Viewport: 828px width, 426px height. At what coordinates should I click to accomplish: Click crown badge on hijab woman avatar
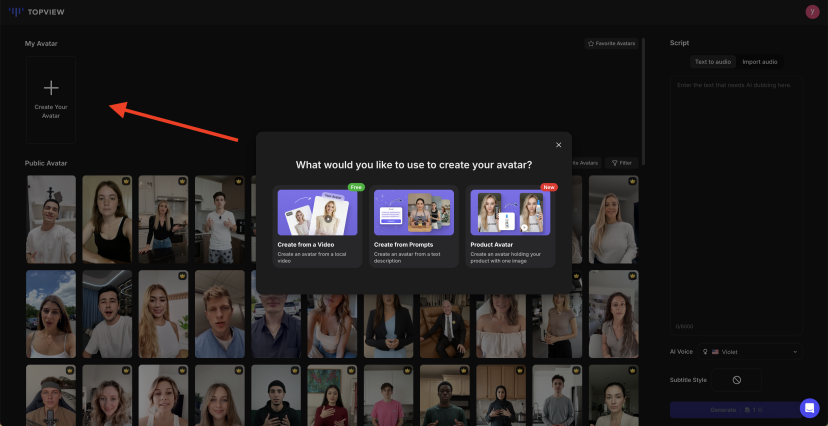pyautogui.click(x=520, y=371)
